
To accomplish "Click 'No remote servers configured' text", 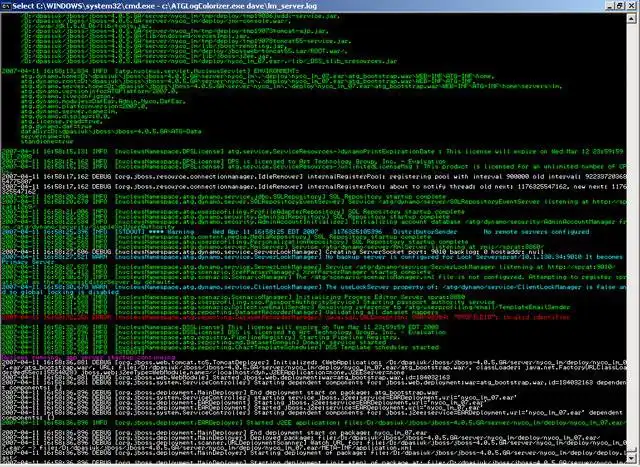I will point(536,232).
